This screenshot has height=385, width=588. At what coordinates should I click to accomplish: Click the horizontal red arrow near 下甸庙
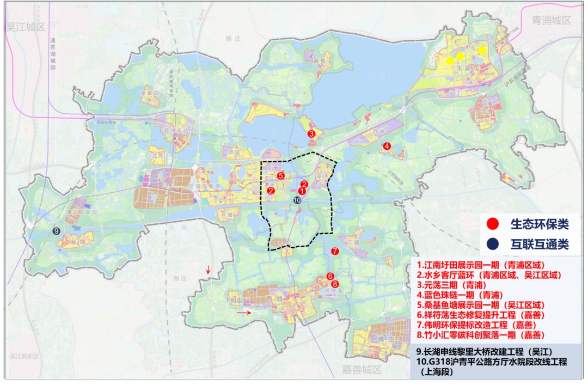click(244, 313)
